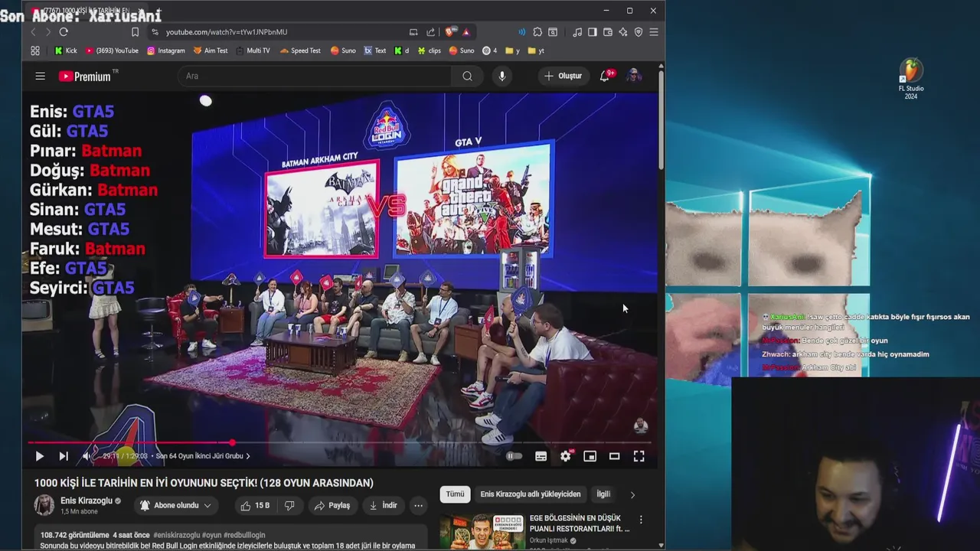Viewport: 980px width, 551px height.
Task: Enter full screen mode
Action: (x=639, y=456)
